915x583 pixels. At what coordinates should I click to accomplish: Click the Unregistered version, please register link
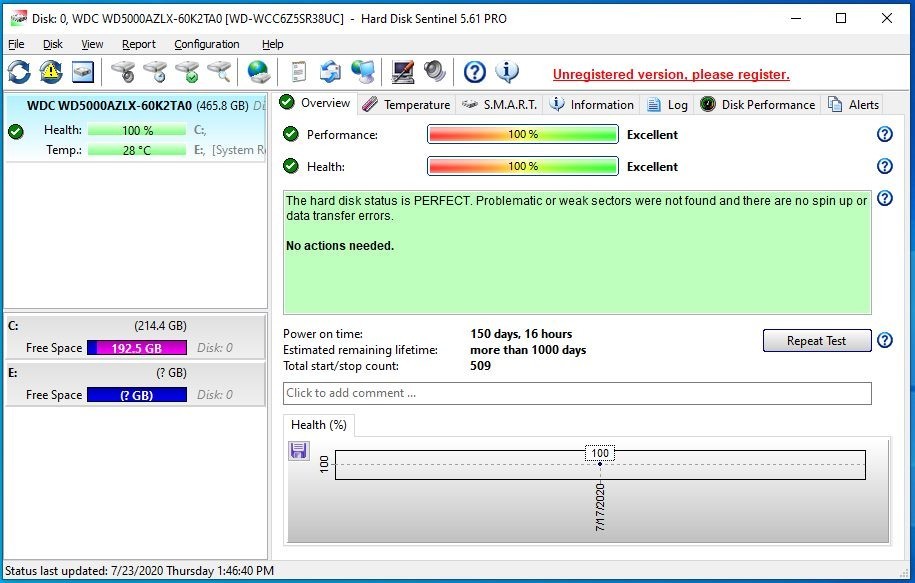pyautogui.click(x=671, y=75)
